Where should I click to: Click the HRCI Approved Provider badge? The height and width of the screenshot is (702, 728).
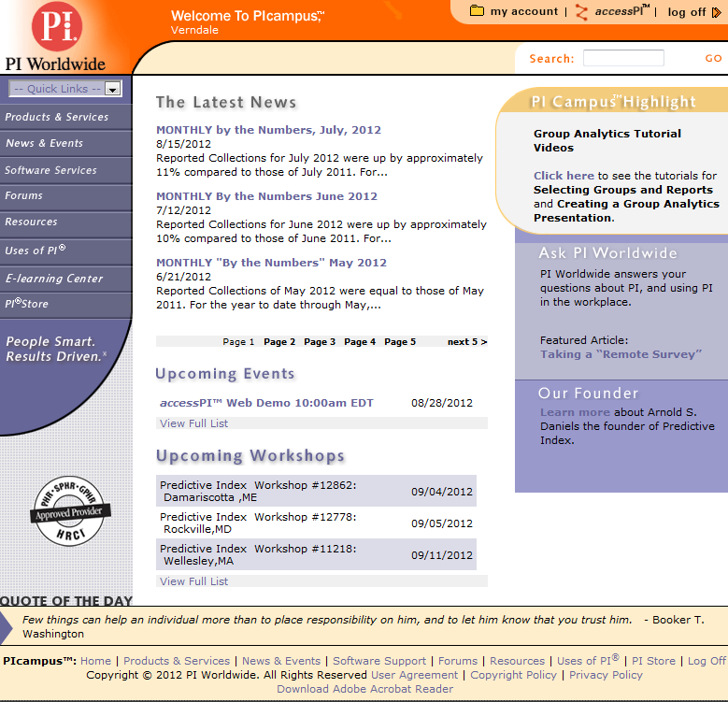70,510
